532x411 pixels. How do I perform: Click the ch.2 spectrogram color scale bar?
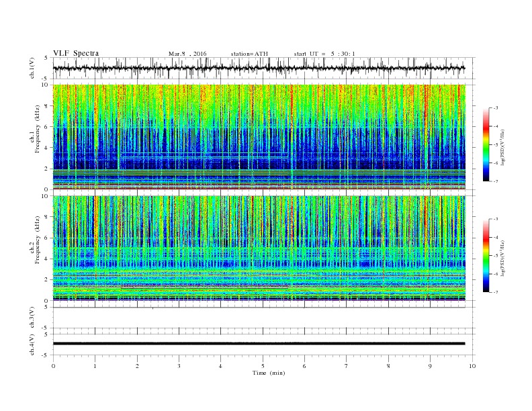(x=486, y=255)
